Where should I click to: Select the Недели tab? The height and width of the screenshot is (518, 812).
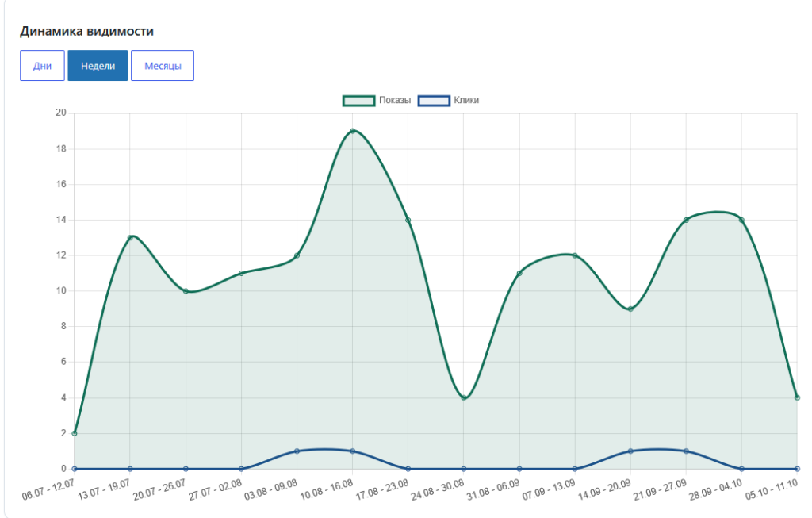[98, 66]
